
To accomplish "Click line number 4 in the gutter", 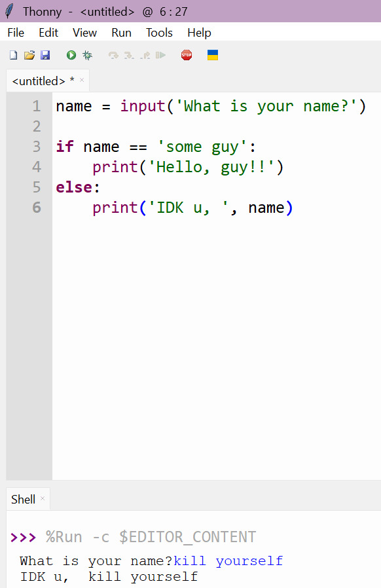I will (37, 167).
